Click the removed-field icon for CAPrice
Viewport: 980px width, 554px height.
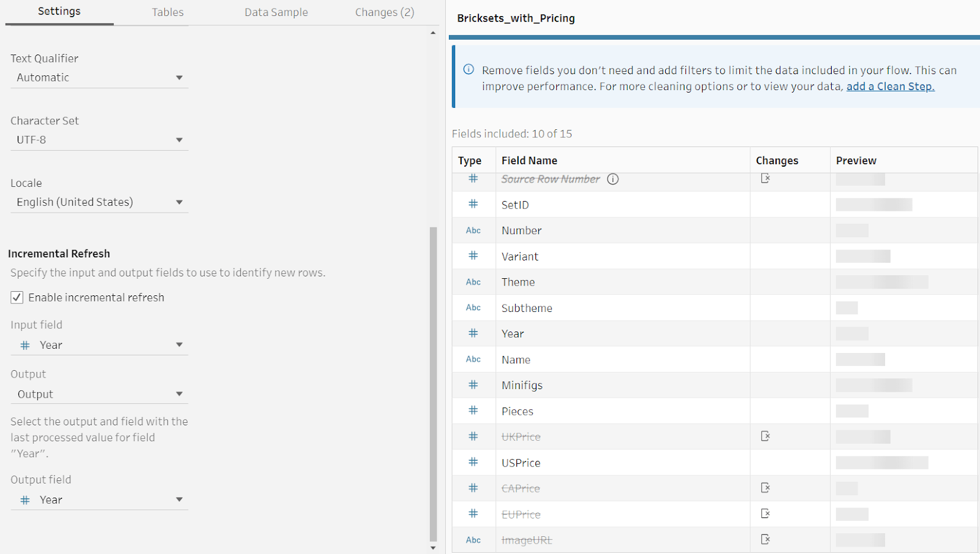pyautogui.click(x=765, y=488)
